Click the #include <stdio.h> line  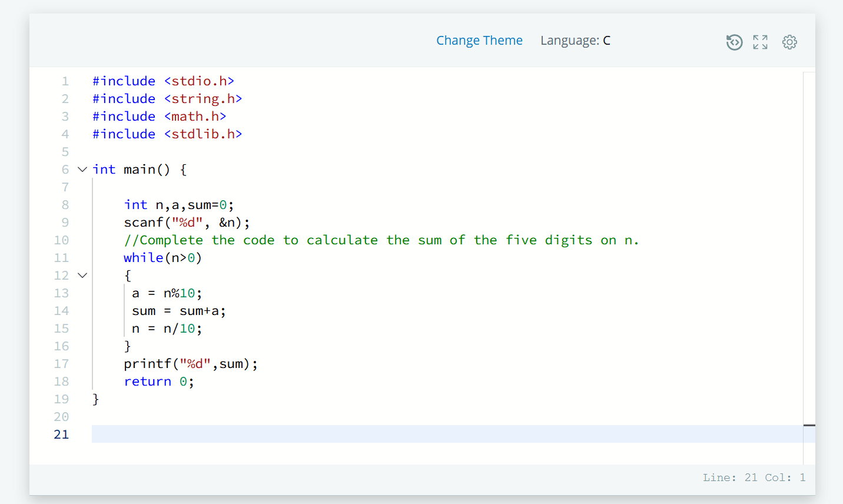click(x=163, y=81)
